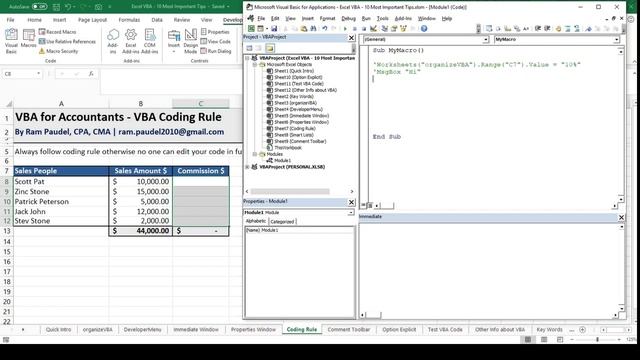The image size is (640, 360).
Task: Open the VBA Tools menu
Action: coord(382,18)
